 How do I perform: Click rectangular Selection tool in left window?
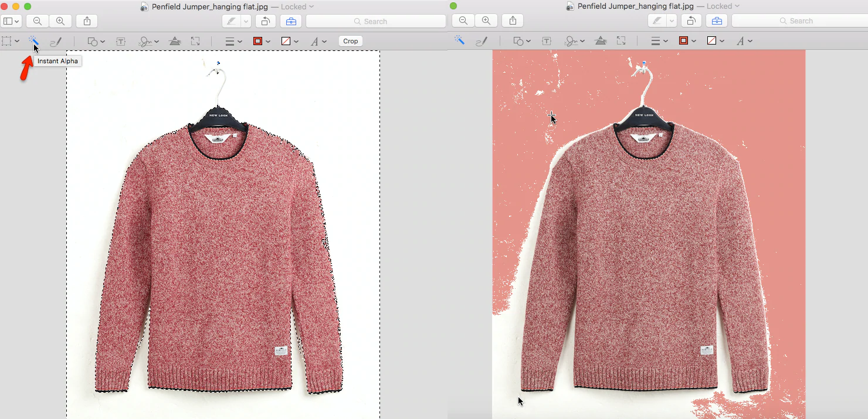coord(6,42)
